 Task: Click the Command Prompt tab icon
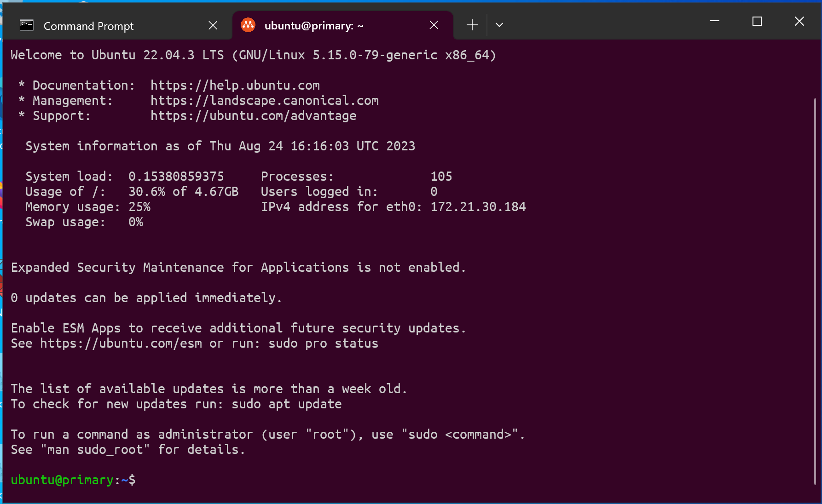tap(27, 25)
